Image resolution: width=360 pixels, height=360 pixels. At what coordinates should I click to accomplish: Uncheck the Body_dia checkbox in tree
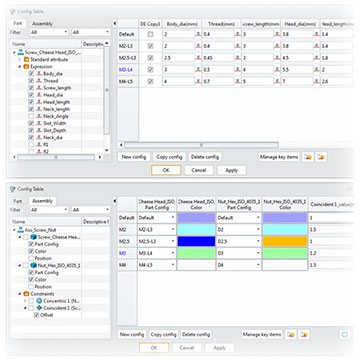(x=31, y=74)
